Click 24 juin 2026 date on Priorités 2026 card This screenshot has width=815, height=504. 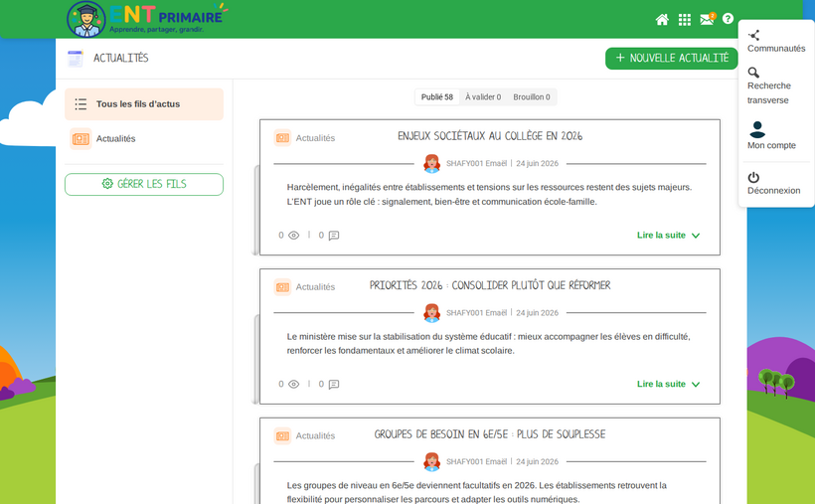[x=537, y=312]
